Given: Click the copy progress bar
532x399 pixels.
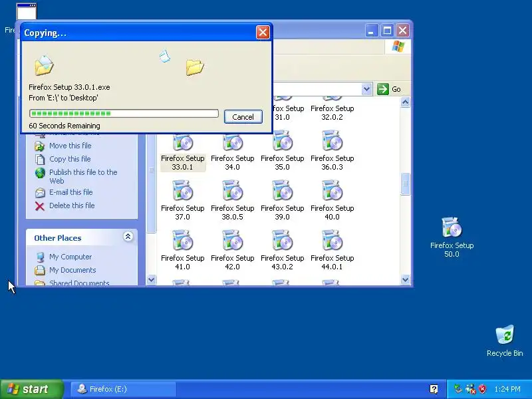Looking at the screenshot, I should (124, 113).
